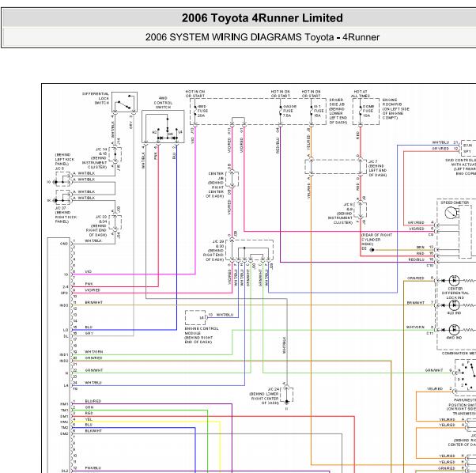Click the GRN wire label at TM1

point(89,407)
